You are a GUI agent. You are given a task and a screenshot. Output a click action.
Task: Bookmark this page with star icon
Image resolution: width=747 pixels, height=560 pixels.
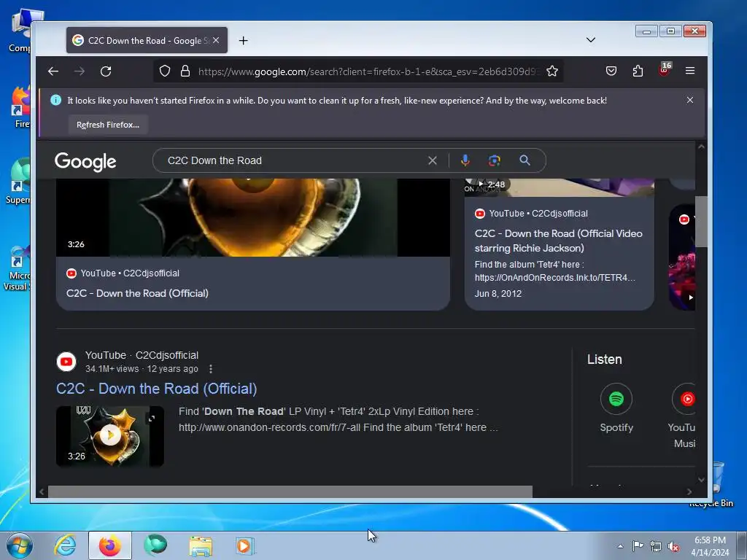[552, 71]
